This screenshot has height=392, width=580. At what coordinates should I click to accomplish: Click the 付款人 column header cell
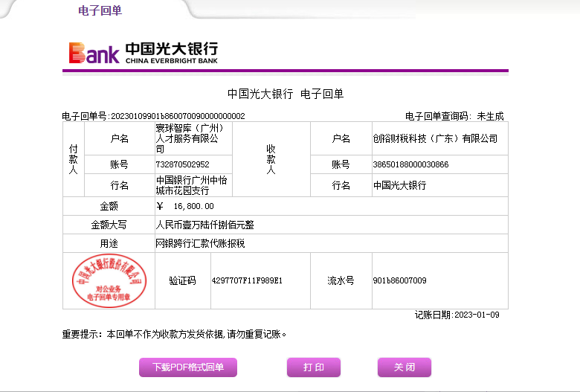tap(74, 159)
